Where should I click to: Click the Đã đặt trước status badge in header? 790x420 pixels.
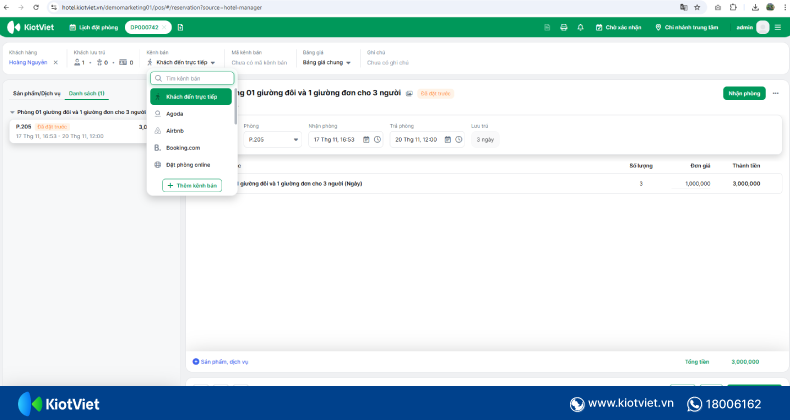click(x=436, y=94)
